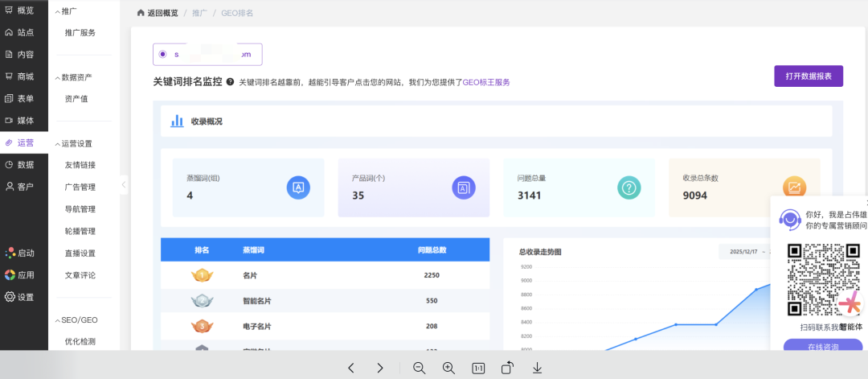Click the rotate image icon
This screenshot has height=379, width=868.
point(507,368)
